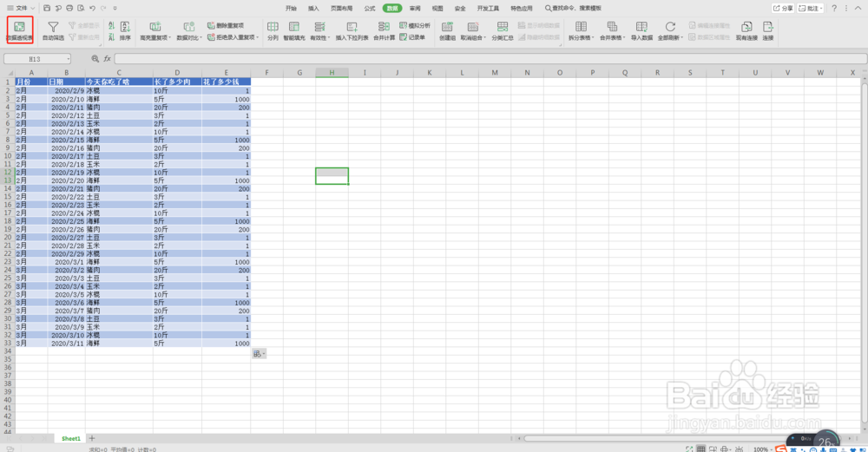This screenshot has height=452, width=868.
Task: Switch to normal view in status bar
Action: point(700,449)
